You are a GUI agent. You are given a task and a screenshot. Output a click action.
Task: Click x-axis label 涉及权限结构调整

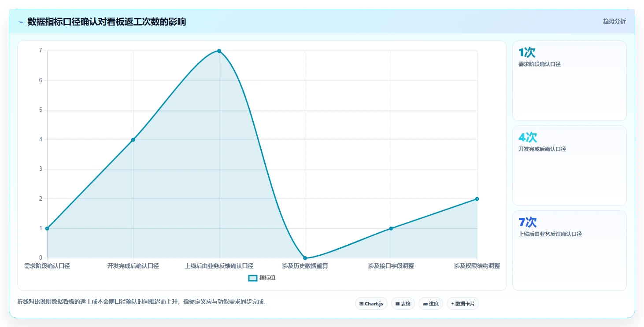point(477,266)
